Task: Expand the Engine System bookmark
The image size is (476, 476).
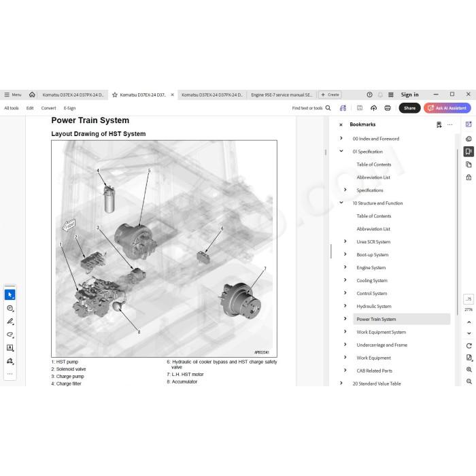Action: [345, 267]
